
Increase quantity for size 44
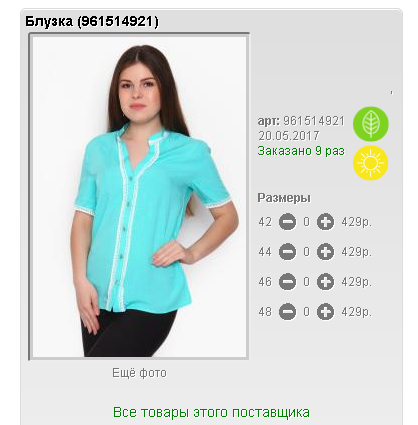(325, 252)
